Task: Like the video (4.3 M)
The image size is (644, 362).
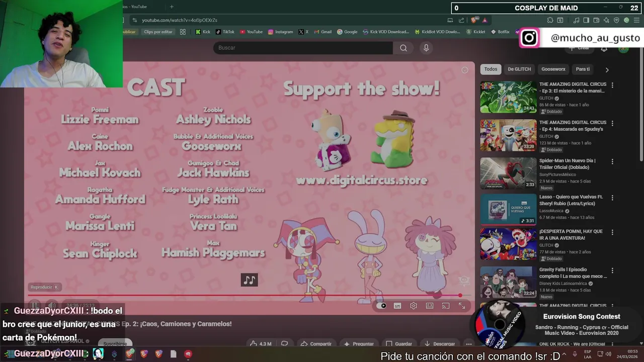Action: tap(261, 344)
